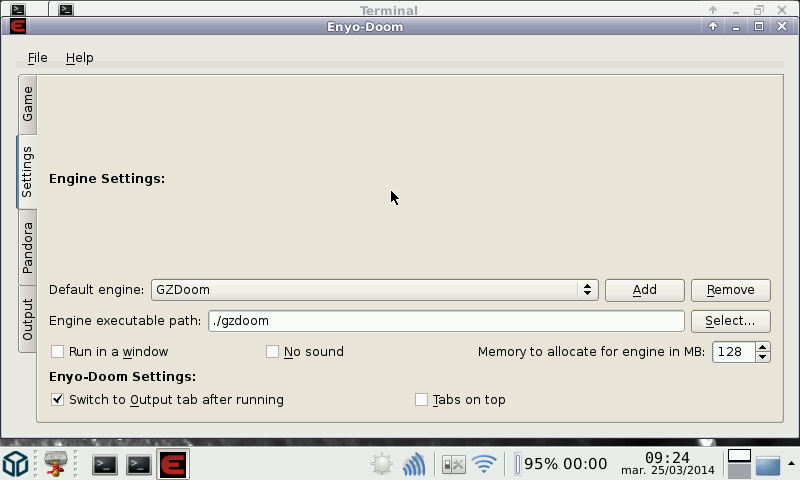Click the Wi-Fi signal tray icon

[485, 464]
